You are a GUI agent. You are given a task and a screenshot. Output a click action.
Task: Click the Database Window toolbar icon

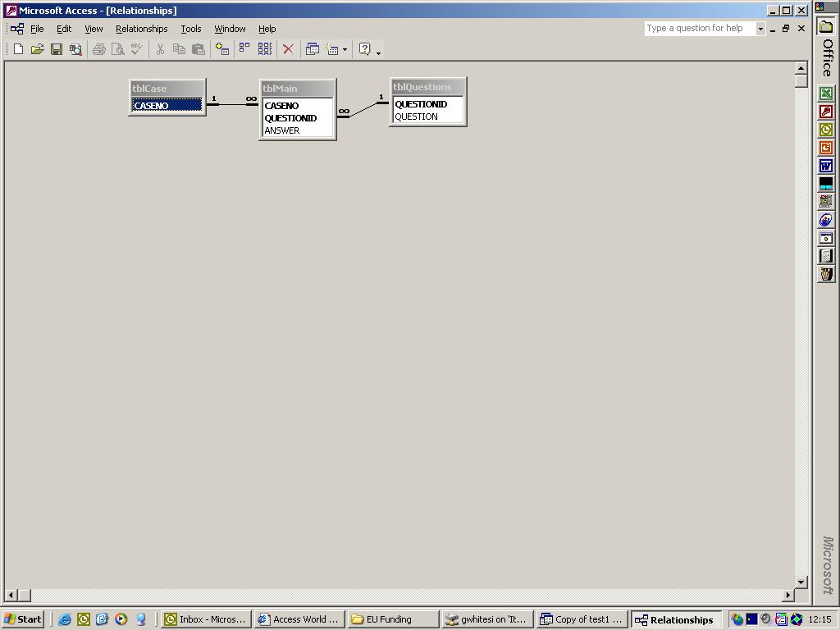(x=313, y=49)
